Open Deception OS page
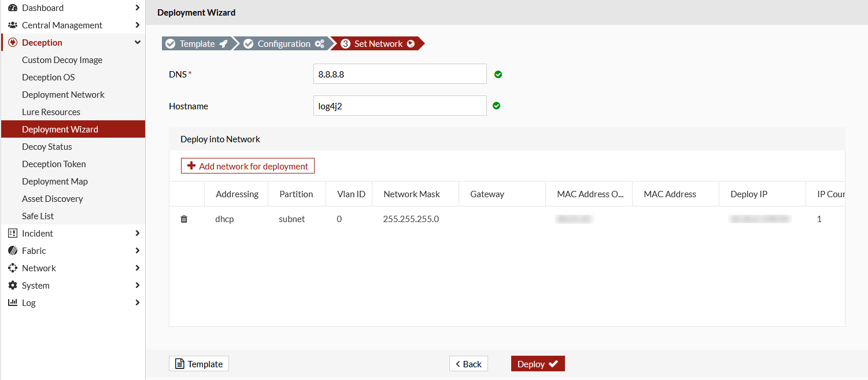This screenshot has width=868, height=380. [x=73, y=78]
